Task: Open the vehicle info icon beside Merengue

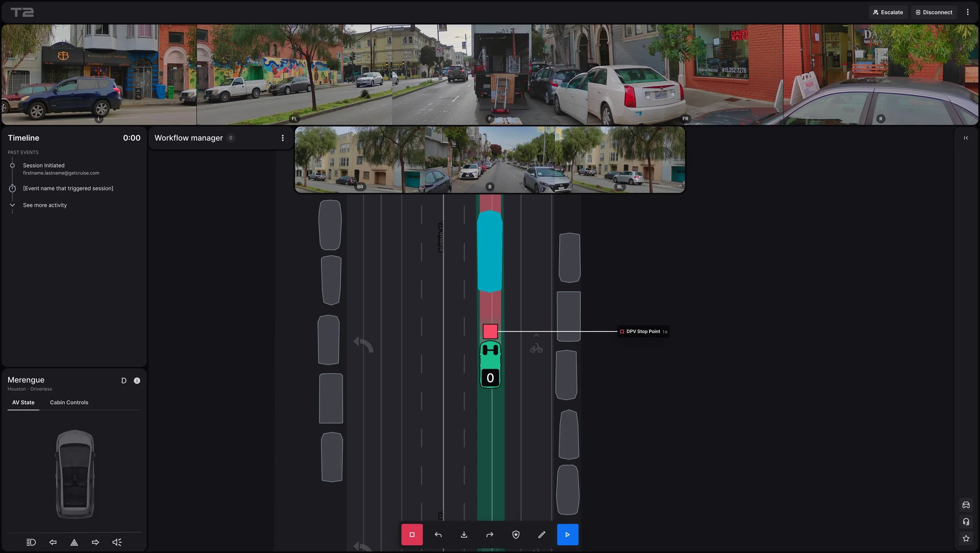Action: coord(137,380)
